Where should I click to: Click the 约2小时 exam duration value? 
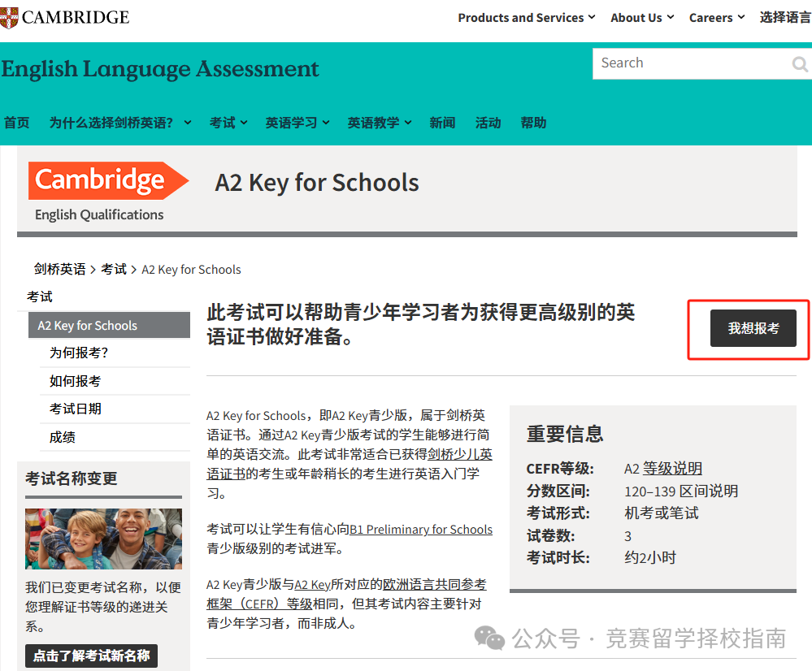pyautogui.click(x=650, y=557)
